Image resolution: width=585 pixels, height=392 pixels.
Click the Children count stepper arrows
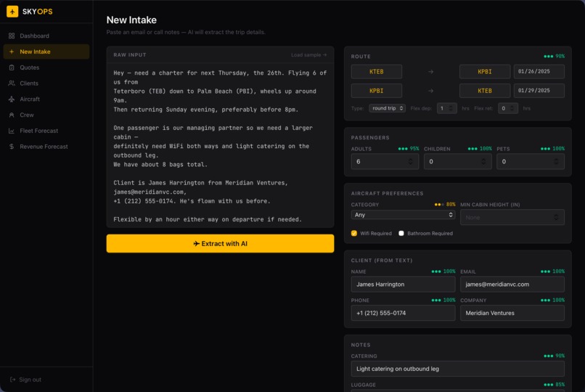[x=483, y=161]
